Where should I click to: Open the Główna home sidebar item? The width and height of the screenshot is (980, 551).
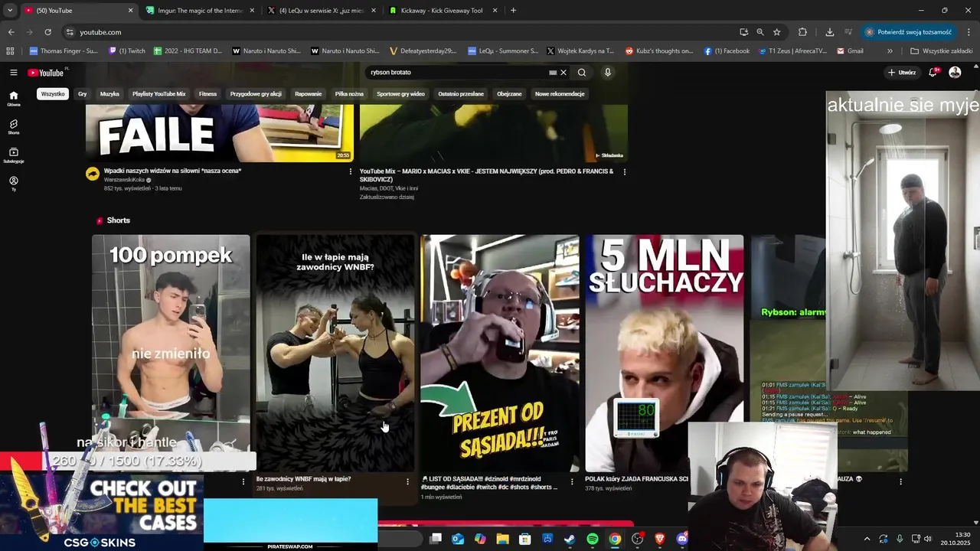click(13, 98)
